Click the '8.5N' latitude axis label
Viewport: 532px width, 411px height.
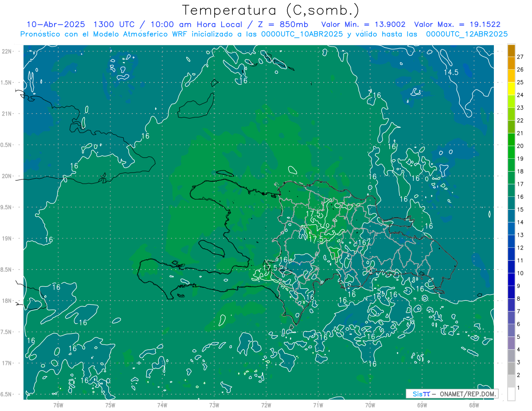6,270
